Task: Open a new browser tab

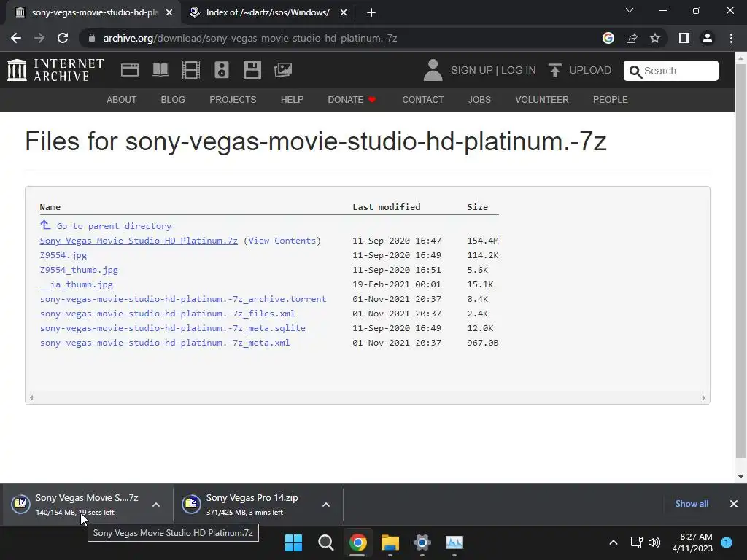Action: click(x=371, y=12)
